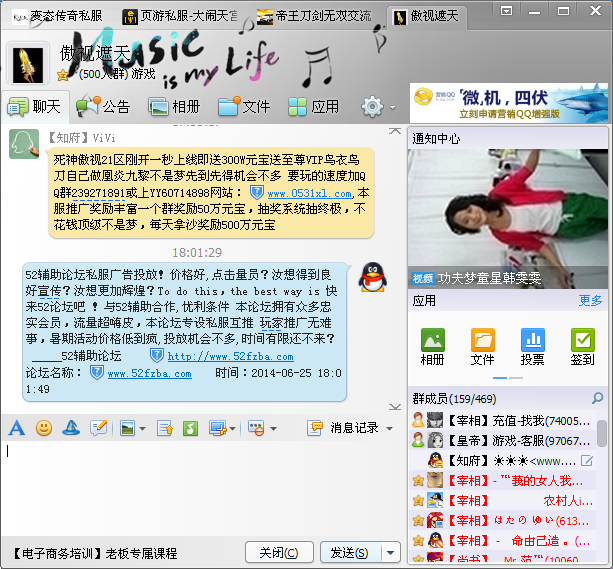The height and width of the screenshot is (569, 613).
Task: Open the 文件 app in the sidebar
Action: tap(482, 347)
